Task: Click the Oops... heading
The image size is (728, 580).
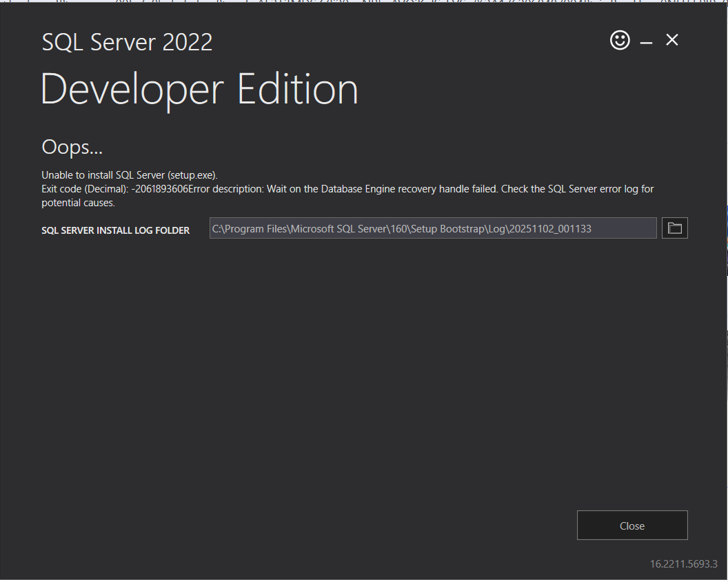Action: tap(72, 146)
